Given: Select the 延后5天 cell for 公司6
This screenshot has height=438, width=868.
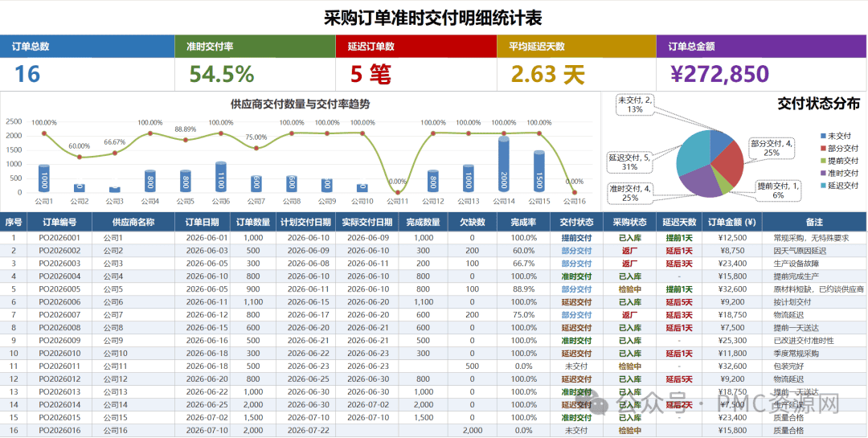Looking at the screenshot, I should [679, 302].
